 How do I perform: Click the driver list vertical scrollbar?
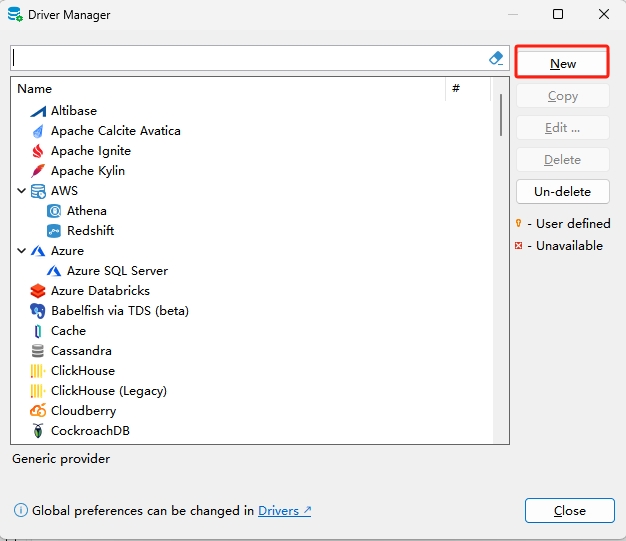[500, 115]
